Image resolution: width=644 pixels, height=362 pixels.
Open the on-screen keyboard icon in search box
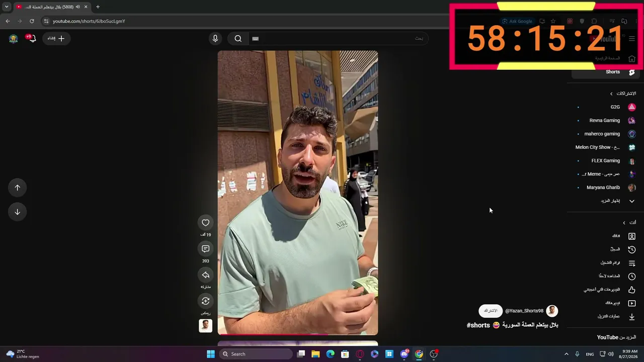point(255,38)
